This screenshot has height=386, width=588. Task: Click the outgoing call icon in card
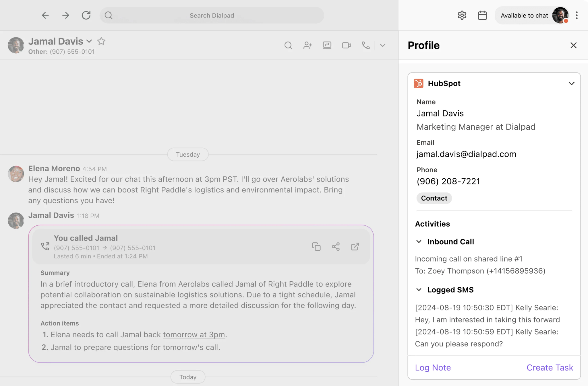(x=45, y=246)
